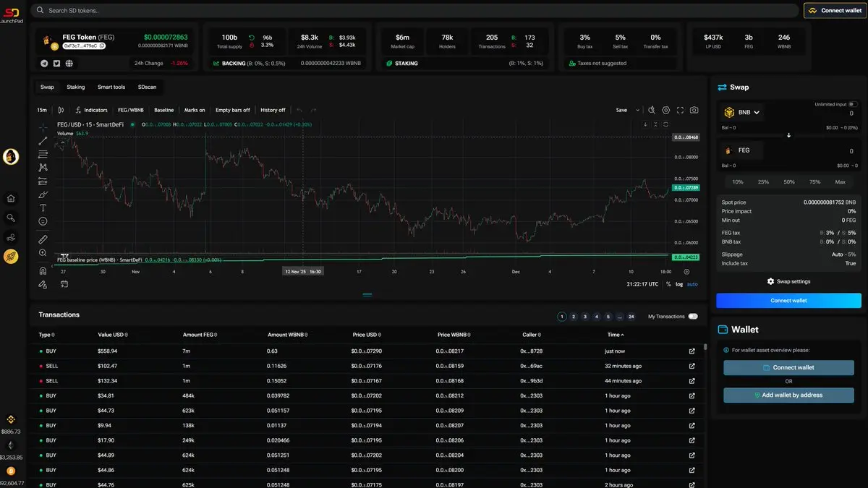Image resolution: width=868 pixels, height=488 pixels.
Task: Sort transactions by the Time column
Action: point(616,335)
